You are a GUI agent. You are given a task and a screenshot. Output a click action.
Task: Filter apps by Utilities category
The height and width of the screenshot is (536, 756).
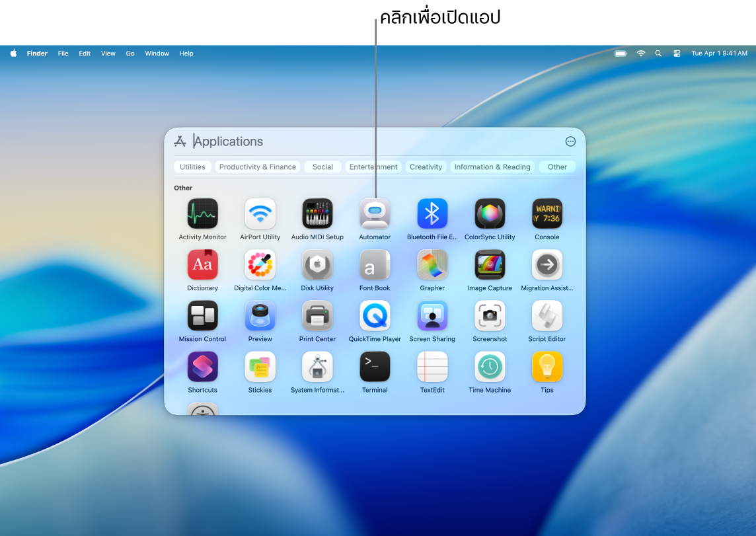(192, 167)
